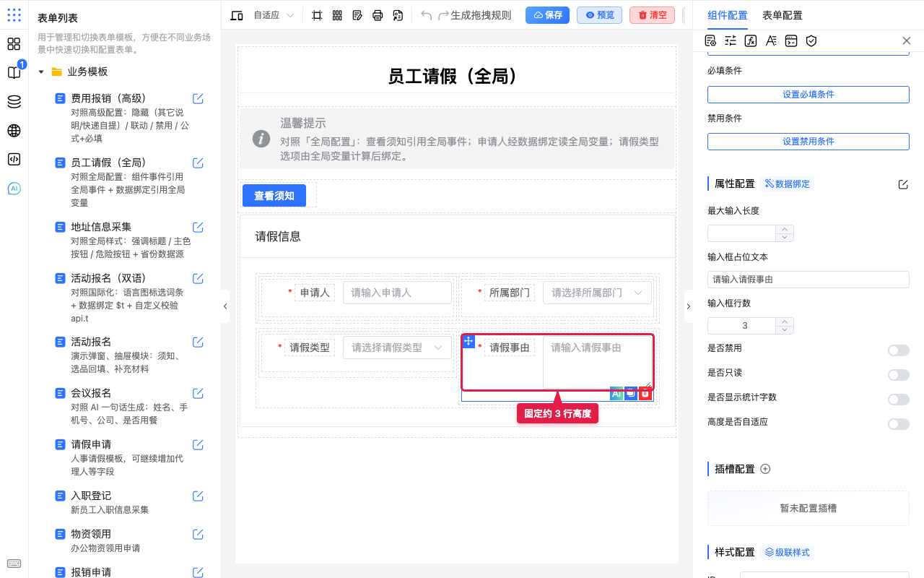Toggle the 是否只读 switch
The height and width of the screenshot is (578, 924).
(899, 375)
